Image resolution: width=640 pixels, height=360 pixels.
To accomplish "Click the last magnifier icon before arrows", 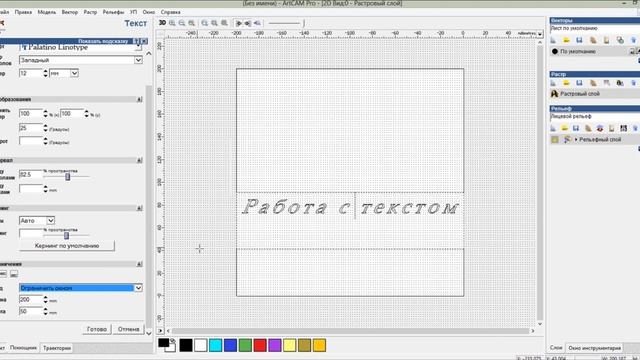I will coord(224,23).
